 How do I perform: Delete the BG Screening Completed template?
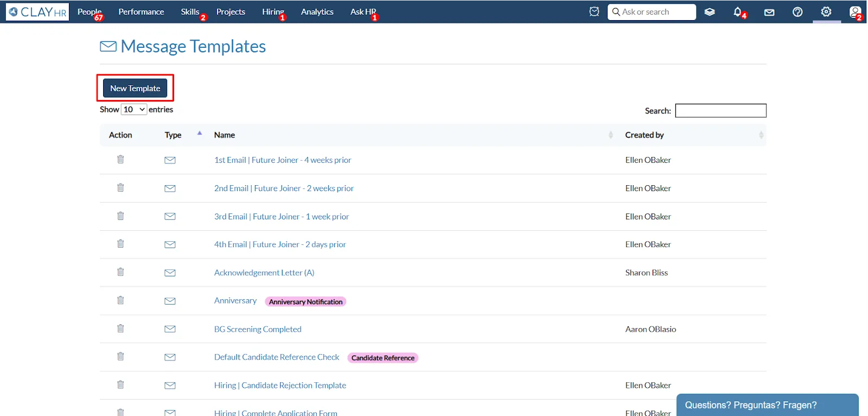tap(120, 328)
